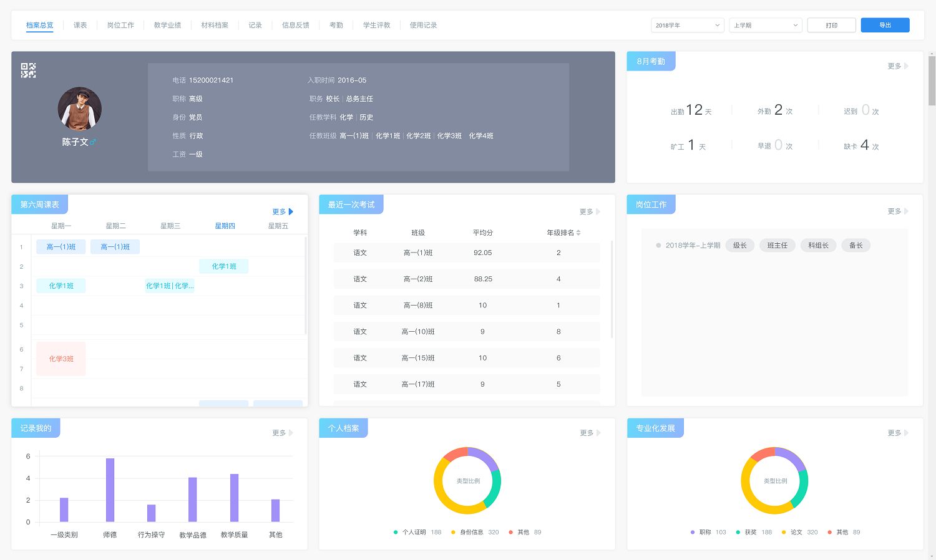Open Tuesday period 1 高一(1)班 class cell
The width and height of the screenshot is (936, 560).
pos(115,247)
